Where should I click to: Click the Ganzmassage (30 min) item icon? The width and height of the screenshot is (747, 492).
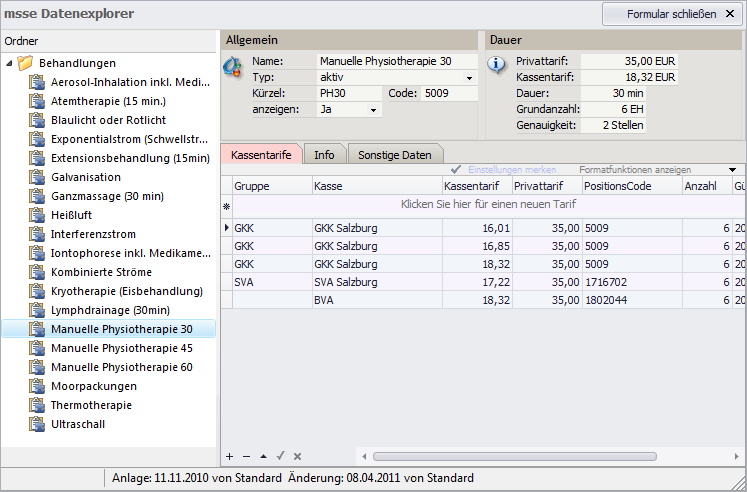[37, 196]
